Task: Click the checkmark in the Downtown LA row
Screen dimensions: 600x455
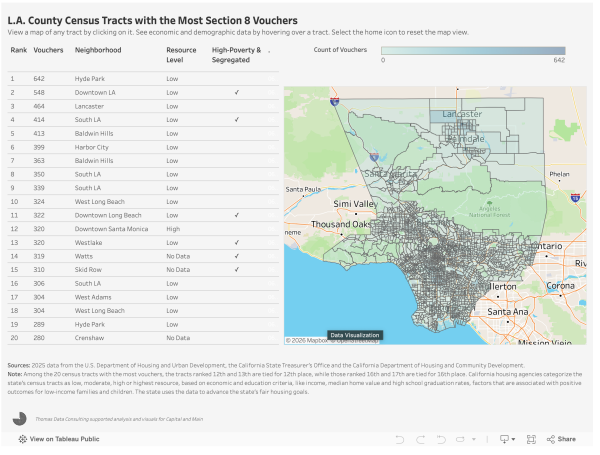Action: click(237, 93)
